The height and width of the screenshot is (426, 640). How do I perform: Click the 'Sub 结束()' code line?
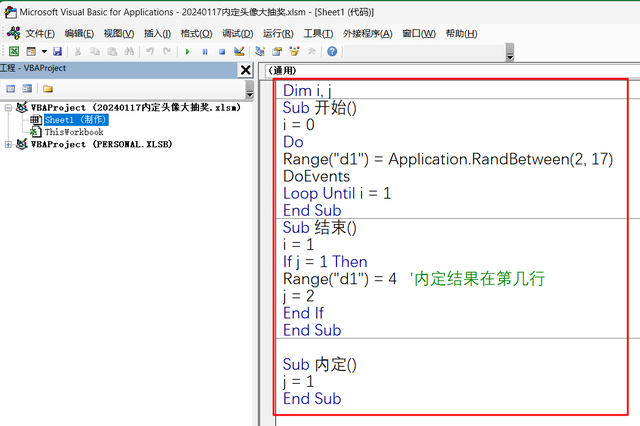tap(320, 228)
